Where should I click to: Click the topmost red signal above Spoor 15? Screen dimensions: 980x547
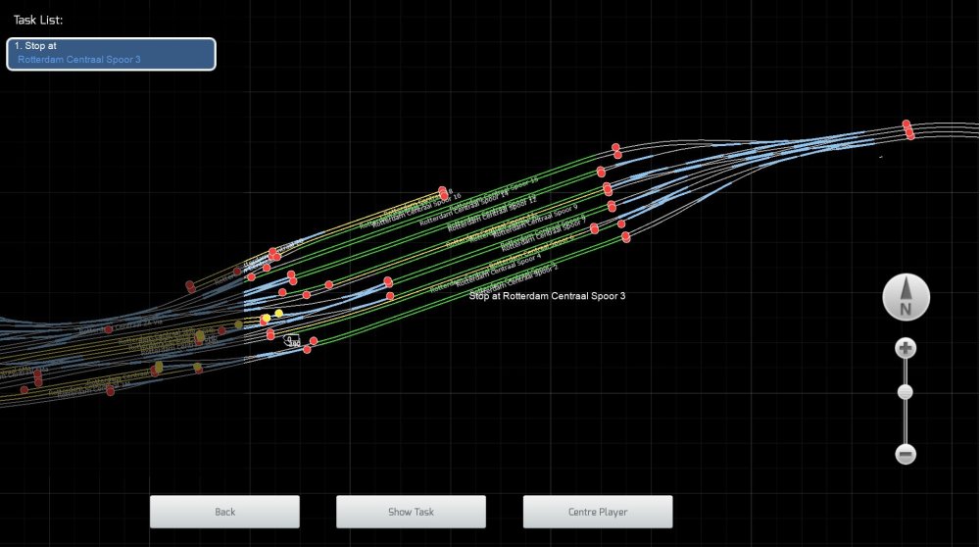616,149
